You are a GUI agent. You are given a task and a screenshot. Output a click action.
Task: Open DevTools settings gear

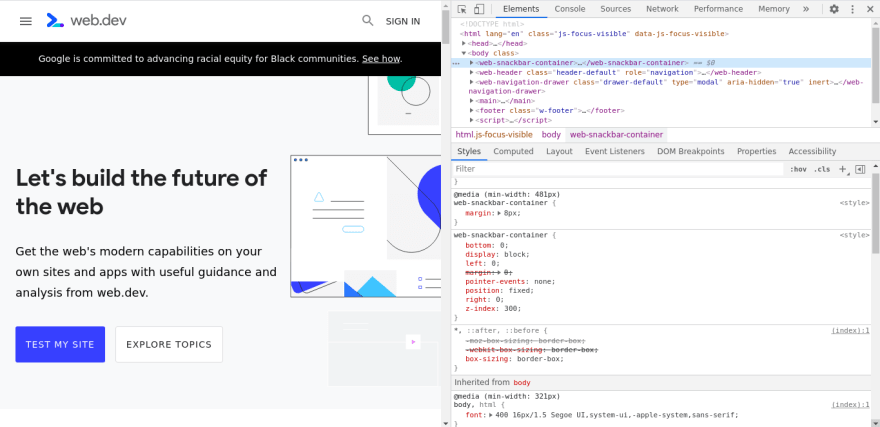coord(834,9)
